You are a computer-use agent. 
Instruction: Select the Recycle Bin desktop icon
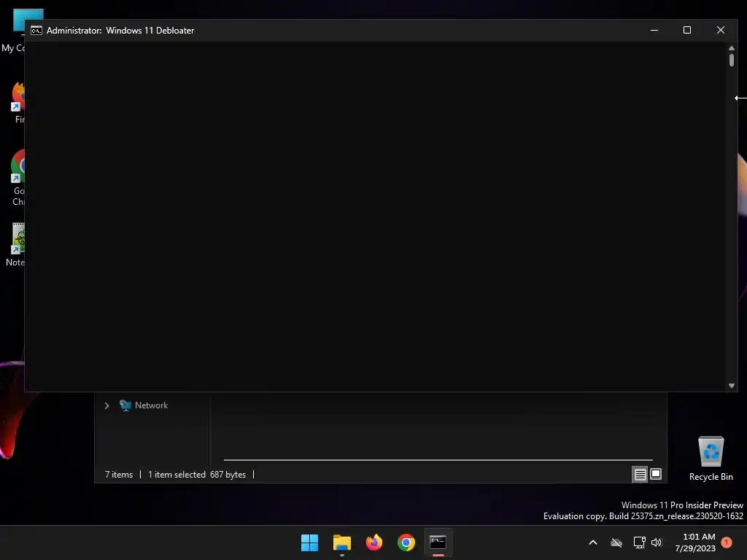point(711,458)
